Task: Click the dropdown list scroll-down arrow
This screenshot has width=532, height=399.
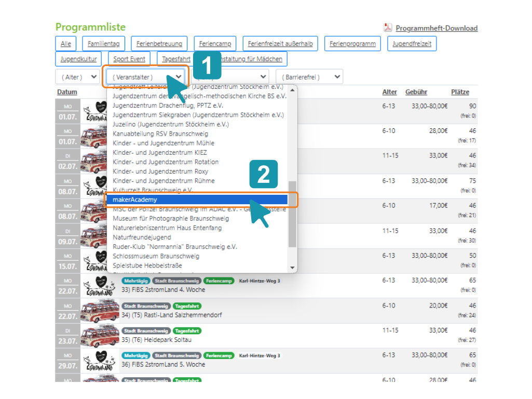Action: 292,268
